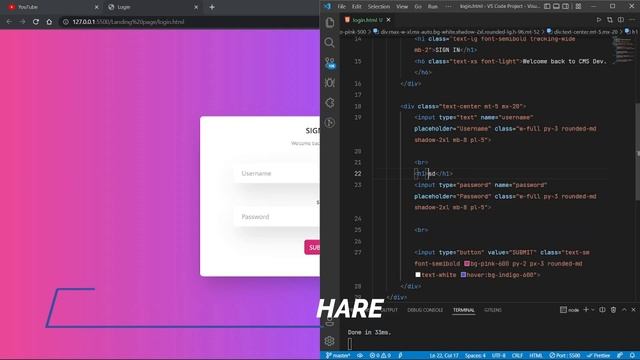Open the editor More Actions ellipsis

[632, 20]
